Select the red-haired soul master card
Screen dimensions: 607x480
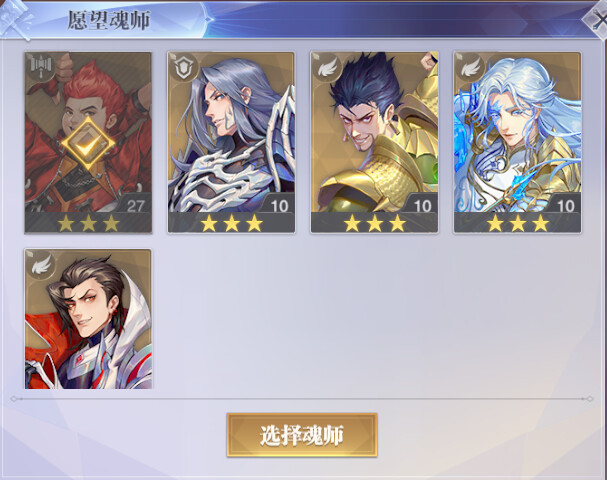[88, 143]
